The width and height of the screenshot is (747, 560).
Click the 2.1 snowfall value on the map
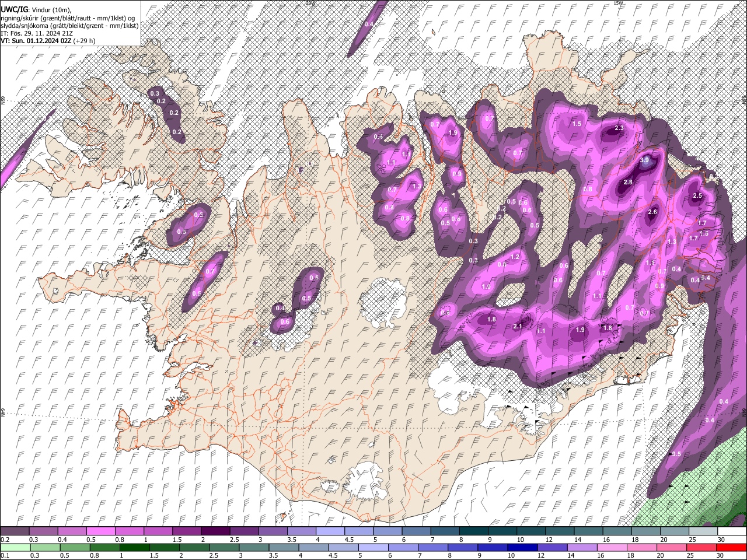pyautogui.click(x=517, y=327)
